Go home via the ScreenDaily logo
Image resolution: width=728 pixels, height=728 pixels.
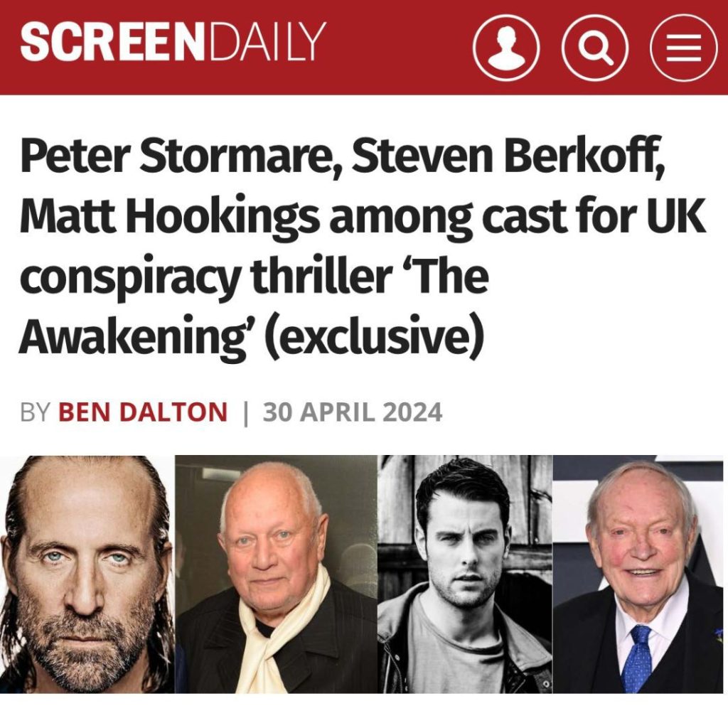(173, 42)
